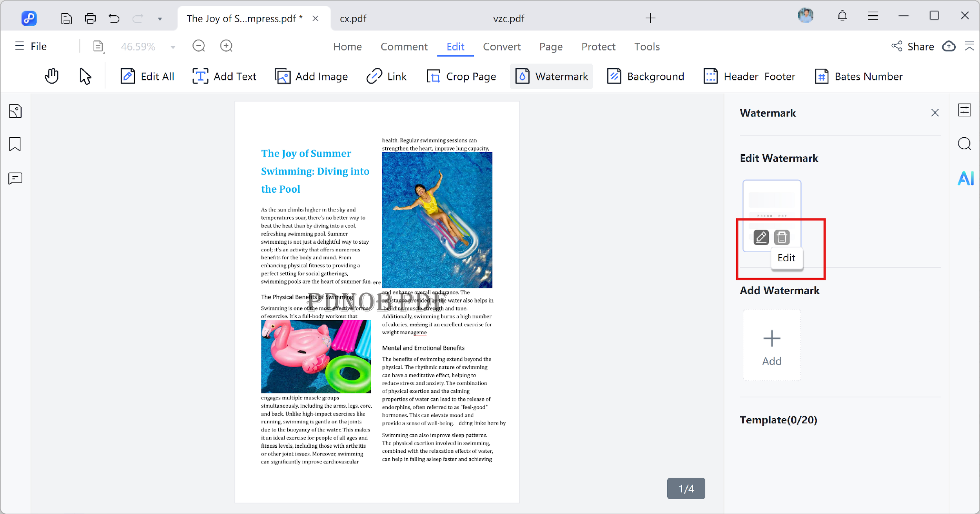Launch the AI assistant icon
Screen dimensions: 980x514
pyautogui.click(x=965, y=179)
